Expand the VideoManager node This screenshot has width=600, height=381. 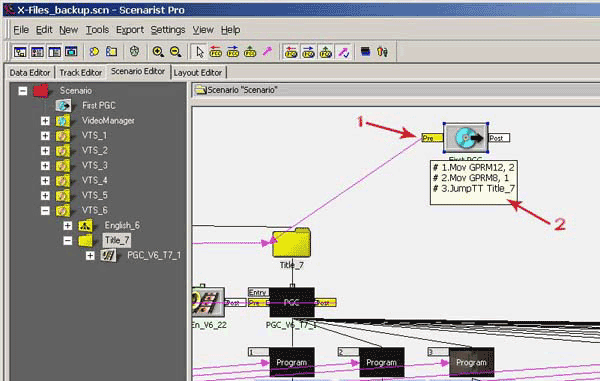(x=45, y=121)
